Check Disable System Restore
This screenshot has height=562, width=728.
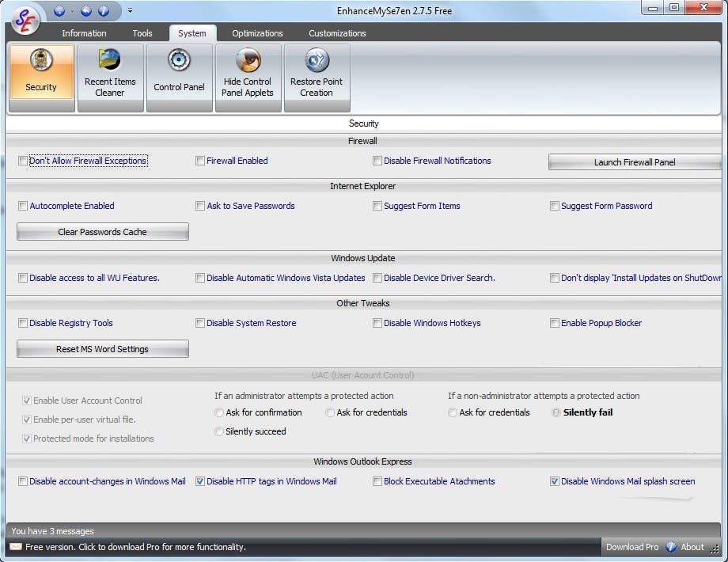[199, 323]
